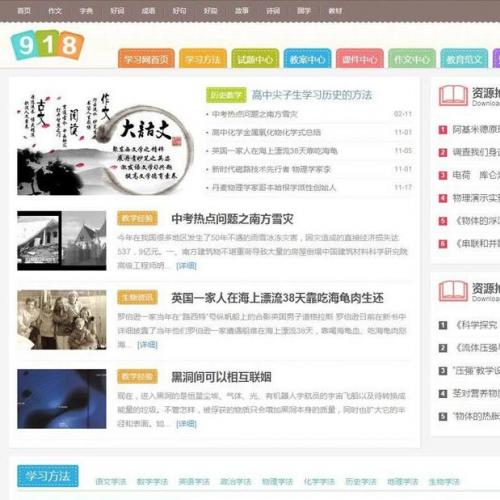Open the 地理学法 sub-link
The image size is (500, 500).
[402, 482]
